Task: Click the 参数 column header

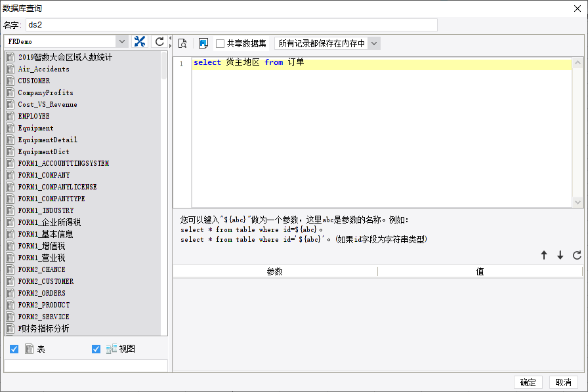Action: tap(275, 271)
